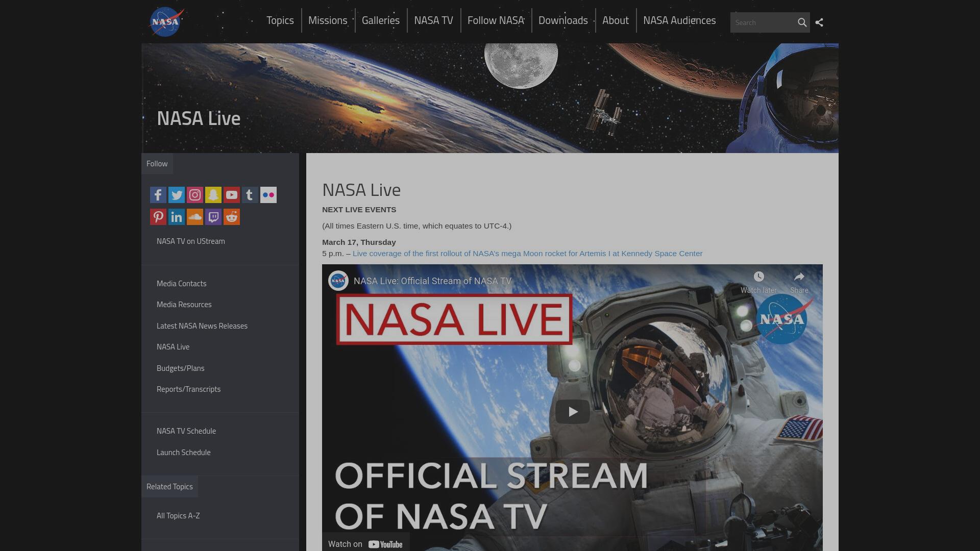Screen dimensions: 980x551
Task: Open NASA's Pinterest icon
Action: point(158,217)
